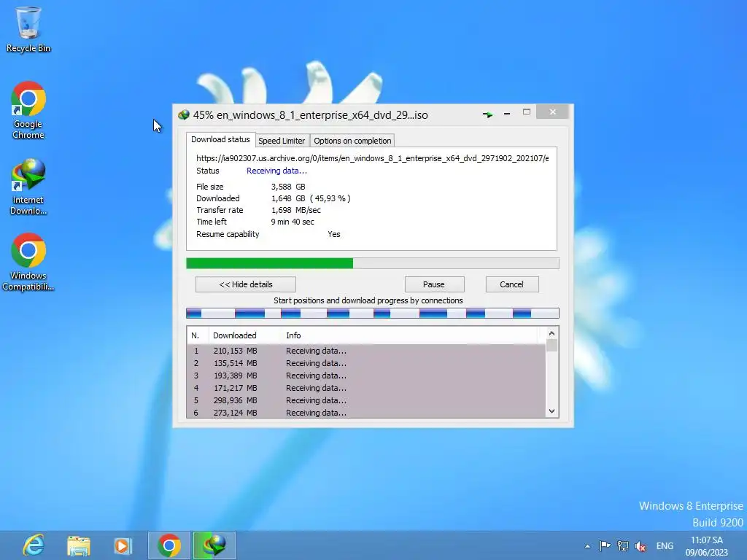Switch to the Download status tab
The height and width of the screenshot is (560, 747).
click(220, 139)
